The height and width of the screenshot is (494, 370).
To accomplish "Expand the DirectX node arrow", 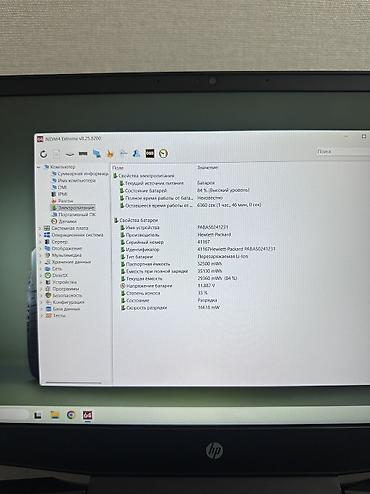I will tap(42, 275).
